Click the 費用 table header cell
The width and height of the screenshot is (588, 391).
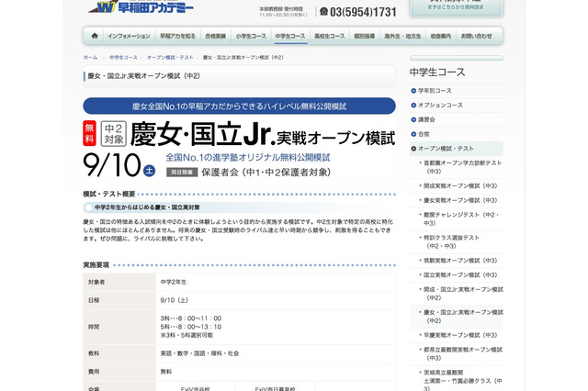click(x=119, y=372)
